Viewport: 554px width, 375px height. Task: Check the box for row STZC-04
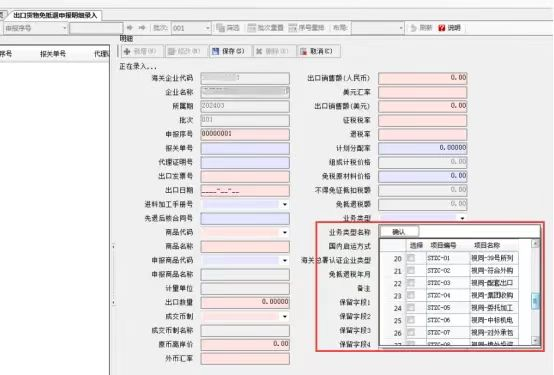click(x=411, y=295)
